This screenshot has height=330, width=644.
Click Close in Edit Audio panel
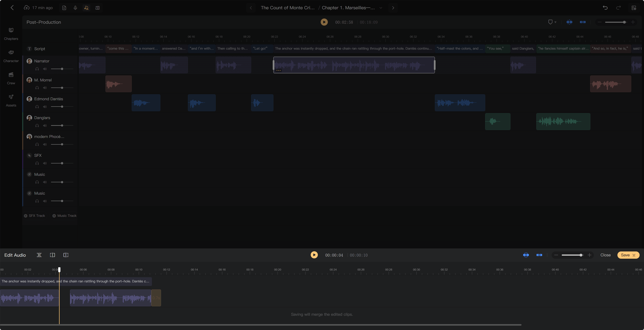coord(605,255)
